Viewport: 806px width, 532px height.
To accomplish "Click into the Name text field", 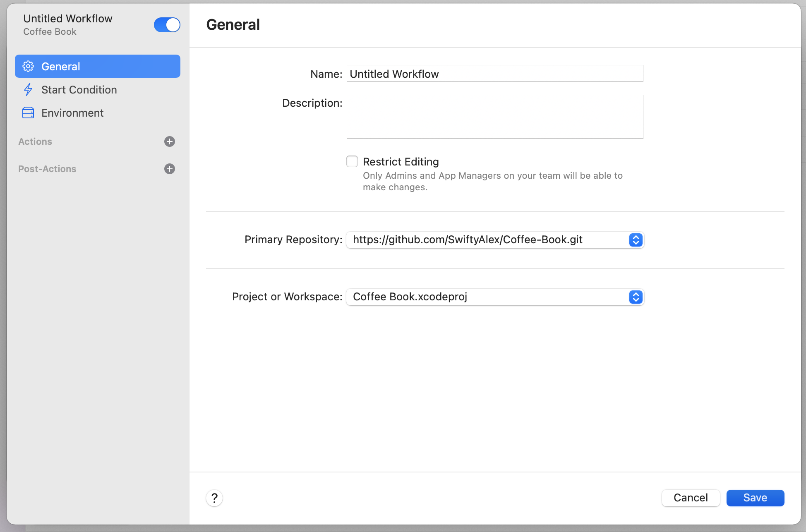I will coord(495,74).
